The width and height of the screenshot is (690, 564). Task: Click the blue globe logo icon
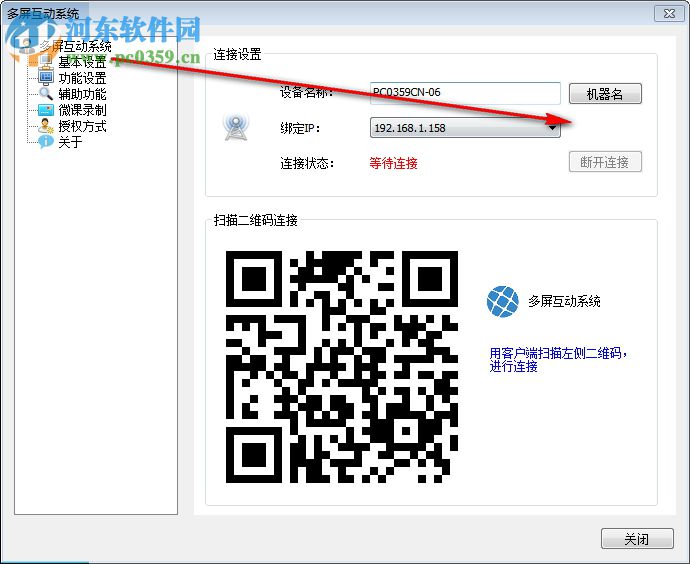[503, 301]
